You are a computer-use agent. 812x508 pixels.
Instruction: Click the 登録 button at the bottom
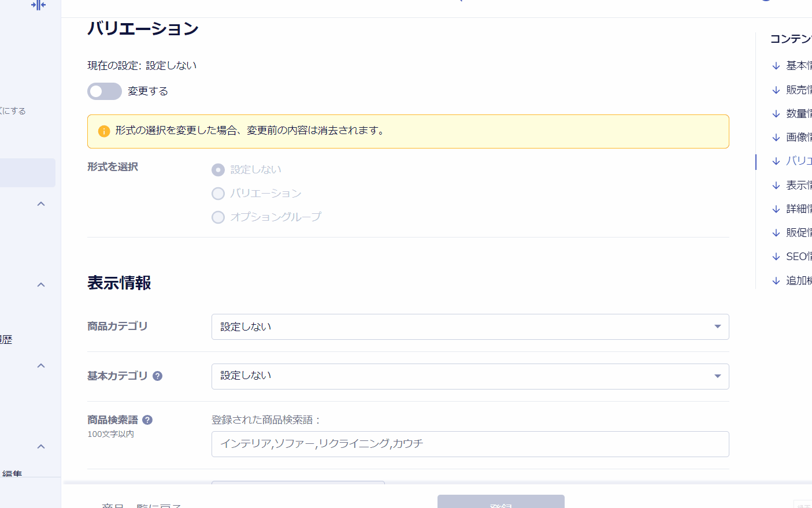pyautogui.click(x=500, y=502)
